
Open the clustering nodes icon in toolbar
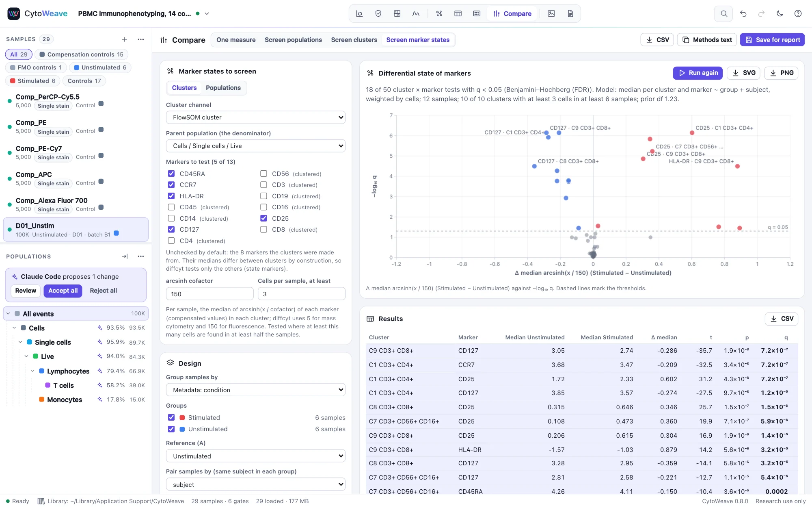[x=439, y=13]
